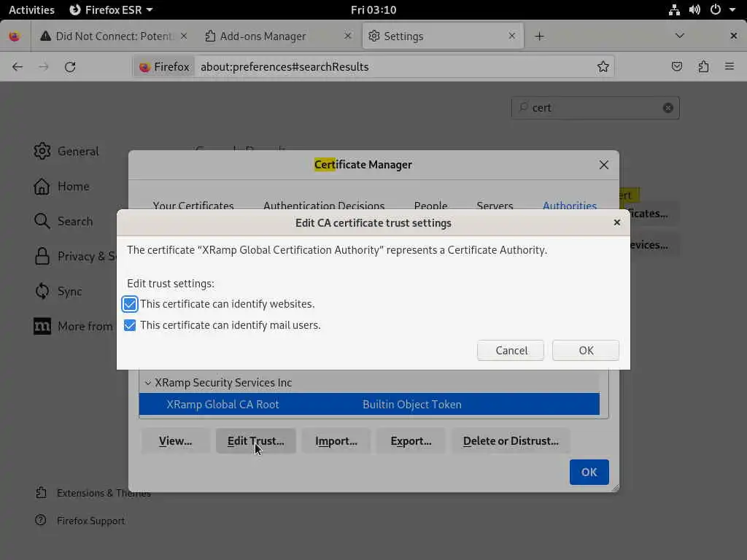Collapse the XRamp Security Services Inc group
The image size is (747, 560).
pos(147,383)
